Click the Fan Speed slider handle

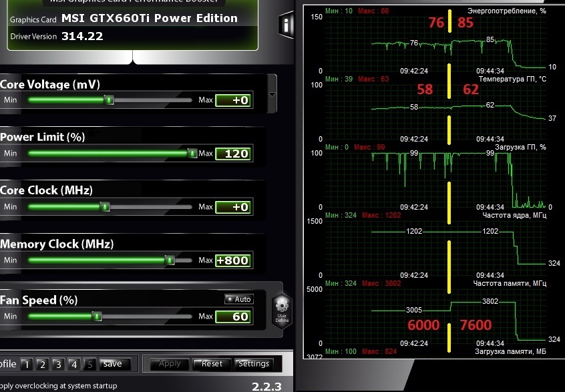click(x=97, y=317)
